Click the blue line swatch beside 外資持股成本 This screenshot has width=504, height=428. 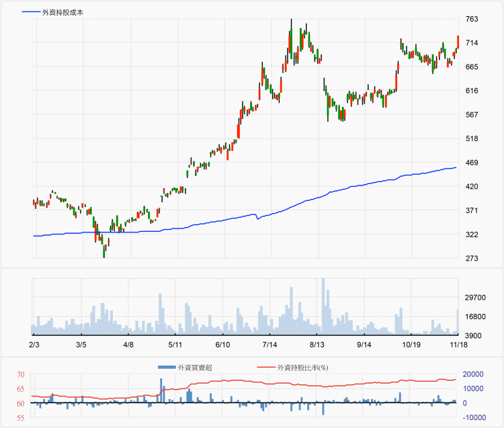click(x=31, y=13)
